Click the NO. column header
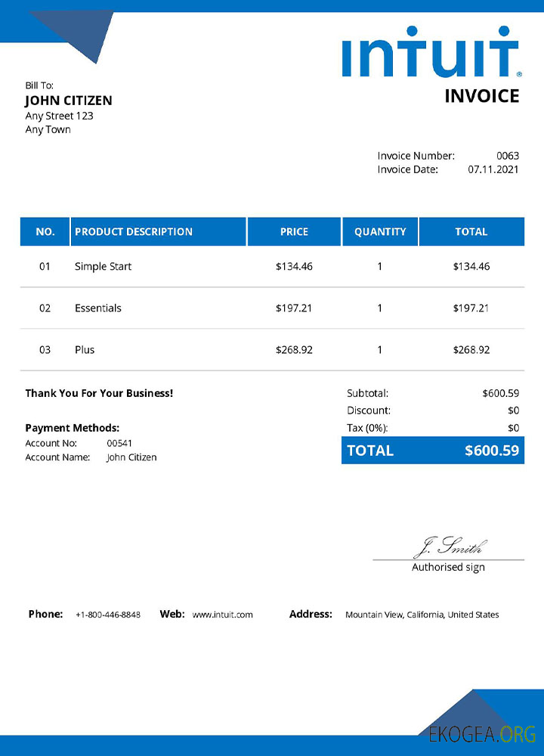The width and height of the screenshot is (544, 756). [x=45, y=232]
